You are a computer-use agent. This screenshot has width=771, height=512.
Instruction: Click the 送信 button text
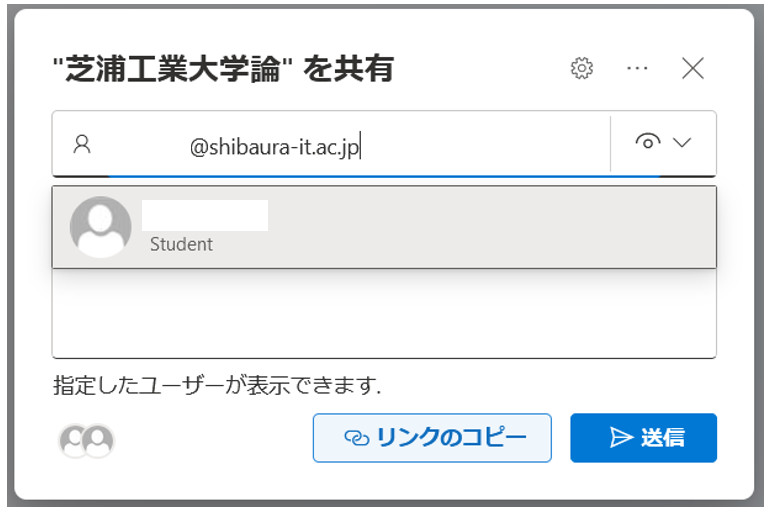click(662, 437)
